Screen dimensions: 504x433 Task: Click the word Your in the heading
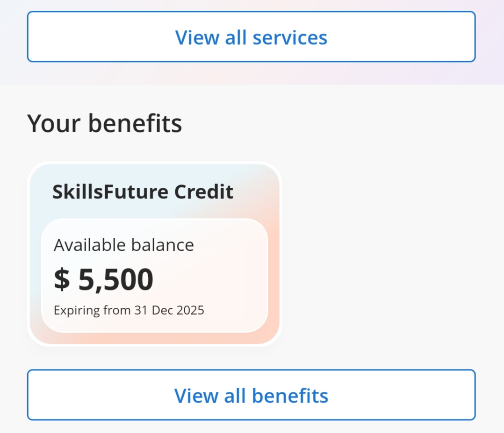[53, 123]
